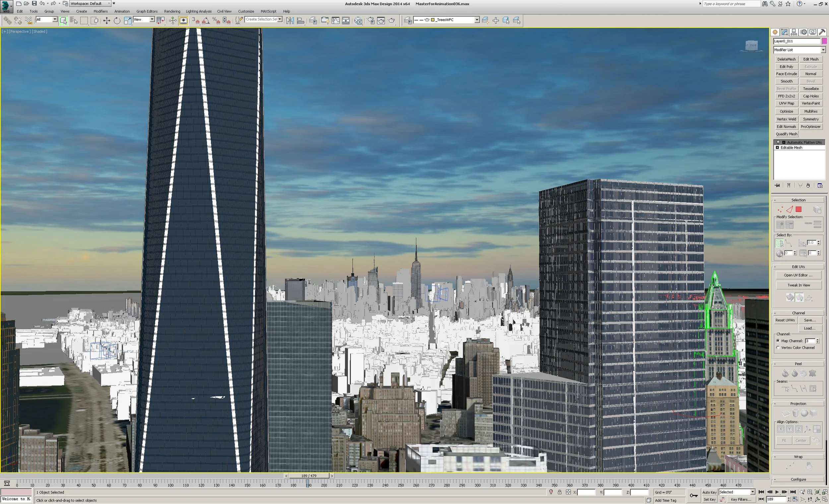Switch to the Utilities hammer tab
Screen dimensions: 829x504
822,32
